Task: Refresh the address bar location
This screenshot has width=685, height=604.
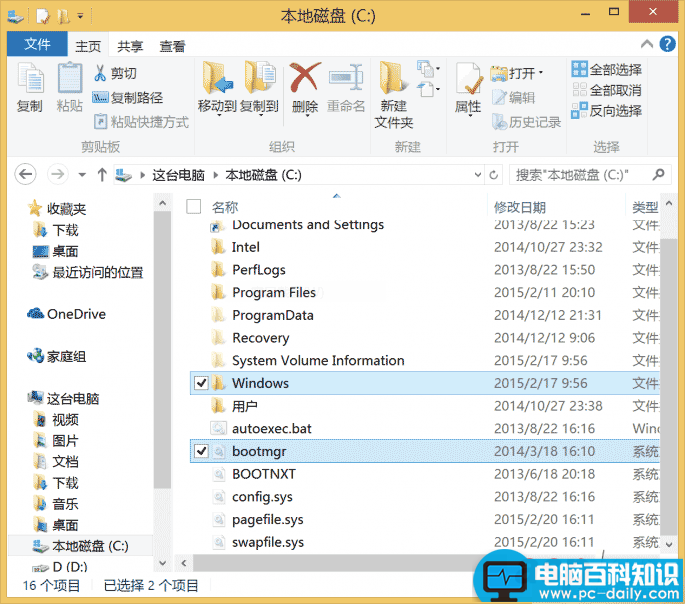Action: click(494, 175)
